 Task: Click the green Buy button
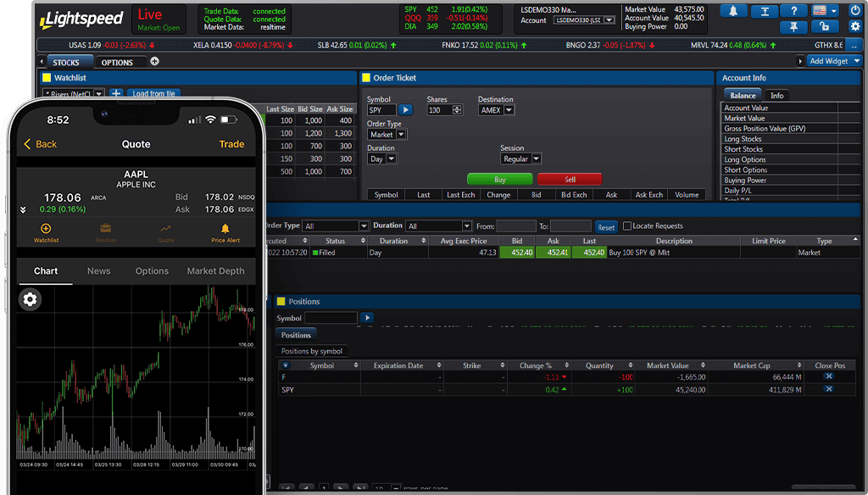pyautogui.click(x=499, y=180)
